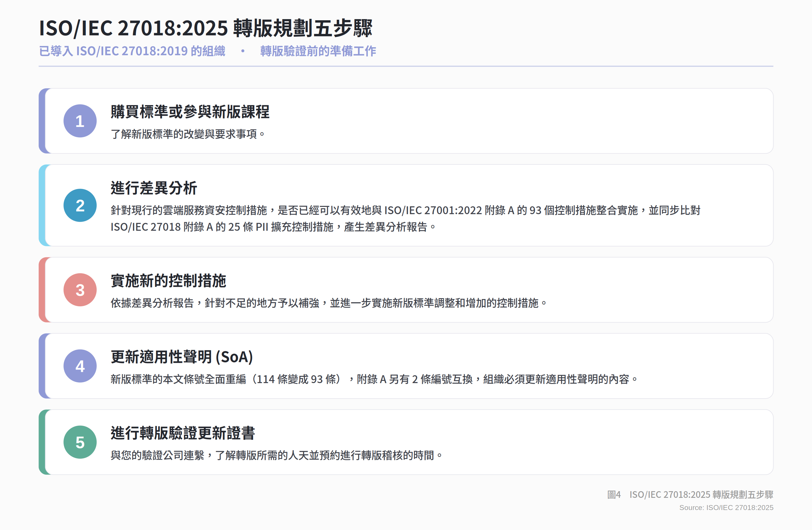Click the description starting 依據差異分析報告
The image size is (812, 530).
(x=329, y=303)
